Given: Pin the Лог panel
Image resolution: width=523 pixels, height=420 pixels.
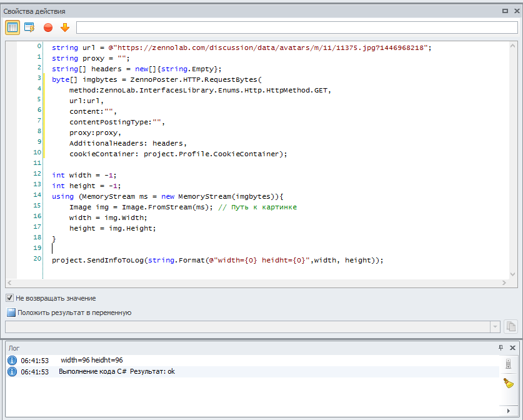Looking at the screenshot, I should (501, 347).
